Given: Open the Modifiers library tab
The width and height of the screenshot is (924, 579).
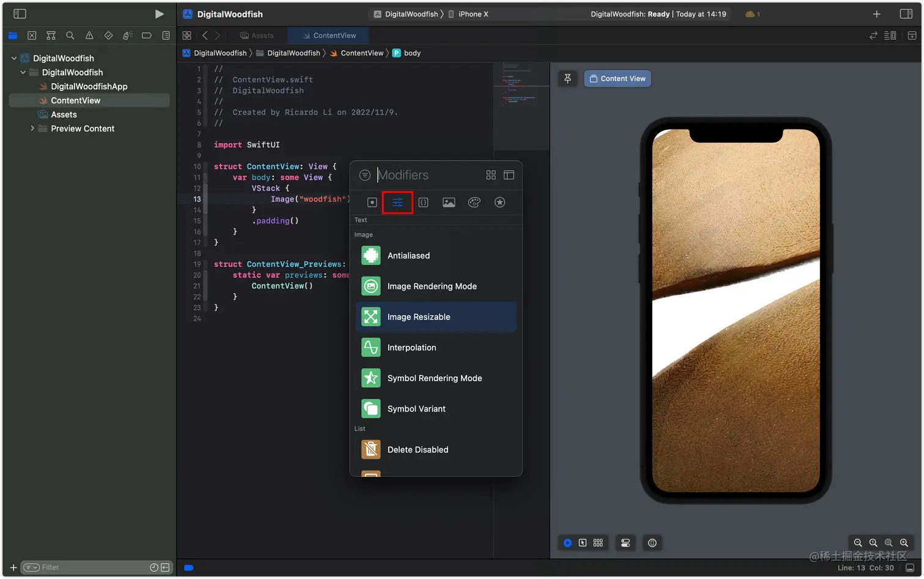Looking at the screenshot, I should (397, 202).
